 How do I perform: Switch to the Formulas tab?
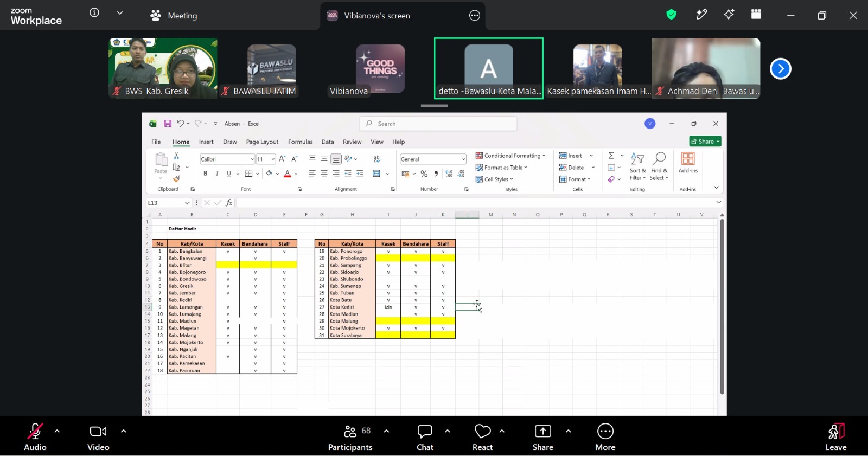[300, 142]
